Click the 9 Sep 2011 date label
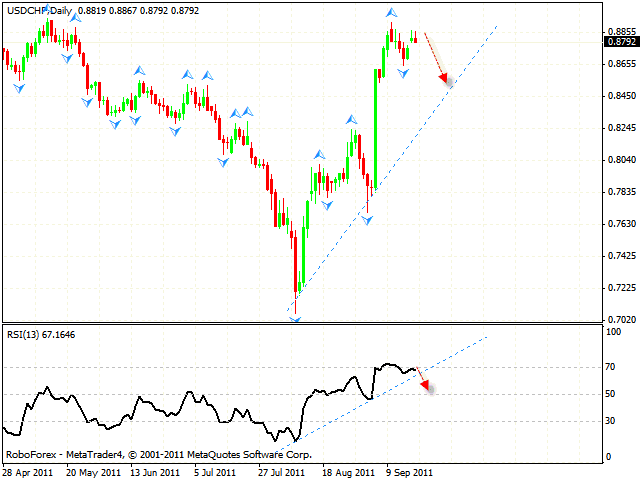640x480 pixels. coord(408,471)
